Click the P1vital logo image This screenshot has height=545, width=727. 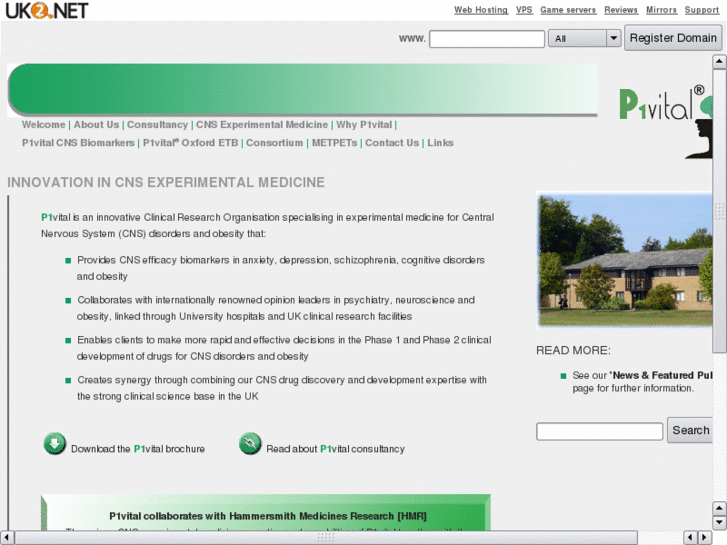pyautogui.click(x=666, y=121)
